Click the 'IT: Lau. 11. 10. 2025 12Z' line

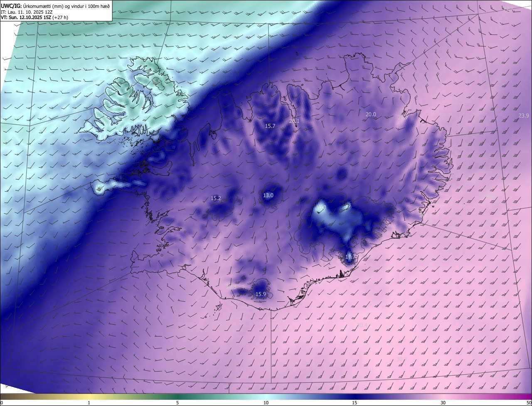pos(27,12)
